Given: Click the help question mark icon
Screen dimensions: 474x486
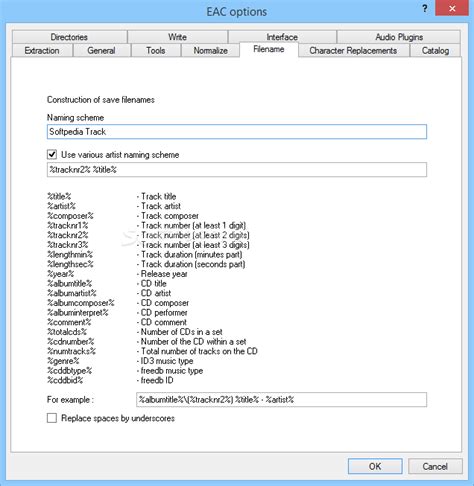Looking at the screenshot, I should (x=425, y=9).
